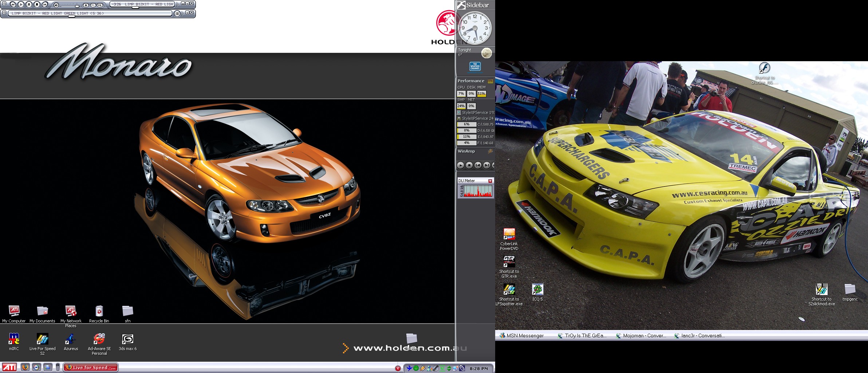Open the playlist list menu button in Winamp
This screenshot has height=373, width=868.
(177, 13)
